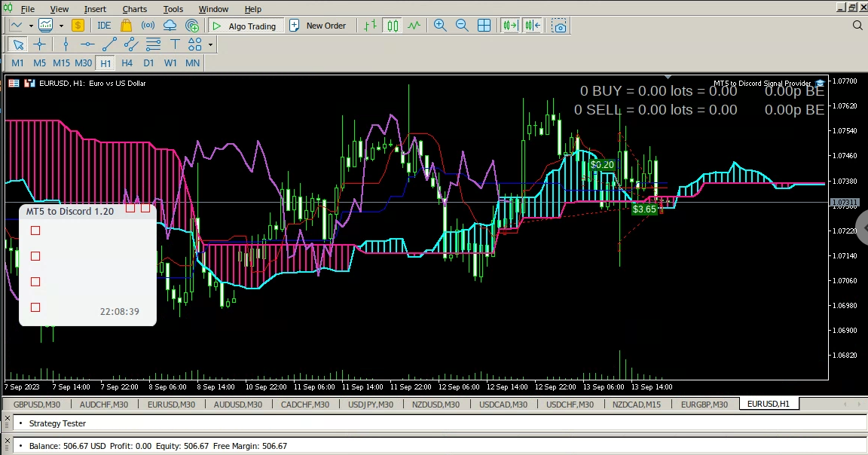This screenshot has height=455, width=868.
Task: Switch to M1 timeframe
Action: click(18, 63)
